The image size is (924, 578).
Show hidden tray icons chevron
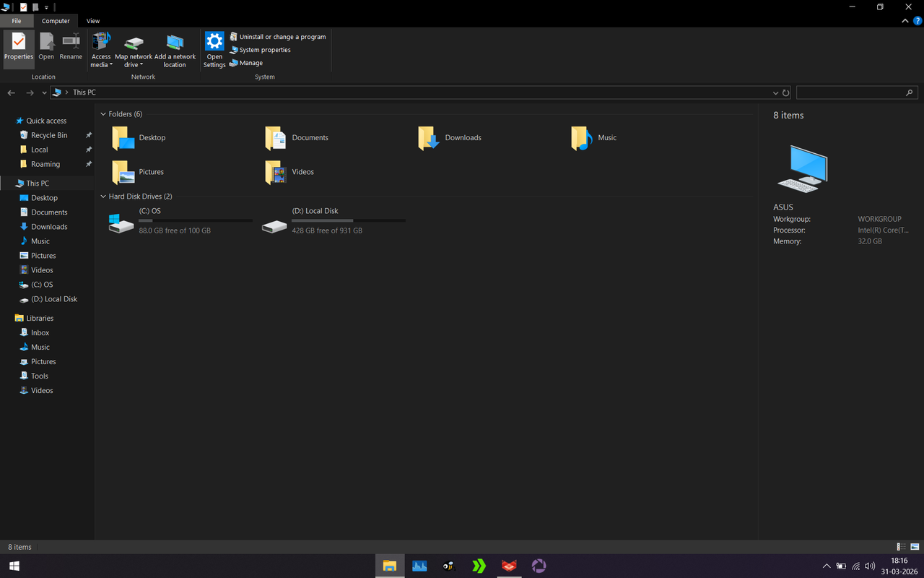click(x=827, y=566)
